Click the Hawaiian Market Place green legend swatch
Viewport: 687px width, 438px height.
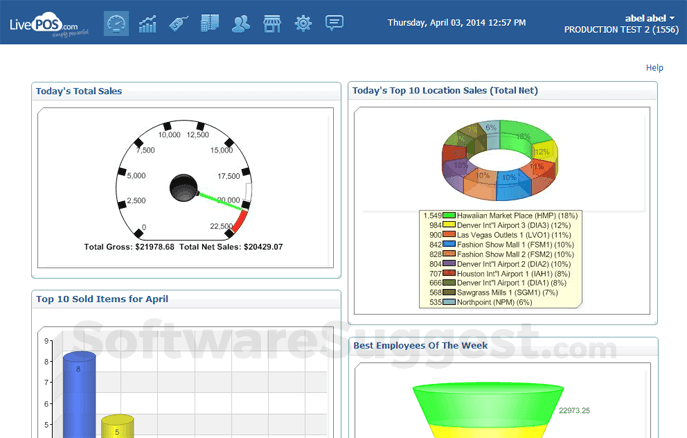(x=450, y=216)
